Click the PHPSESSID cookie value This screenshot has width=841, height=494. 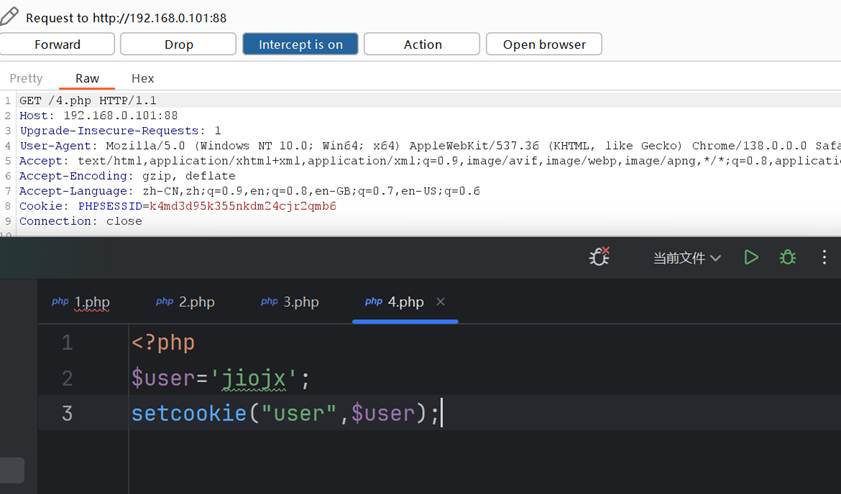click(x=242, y=206)
